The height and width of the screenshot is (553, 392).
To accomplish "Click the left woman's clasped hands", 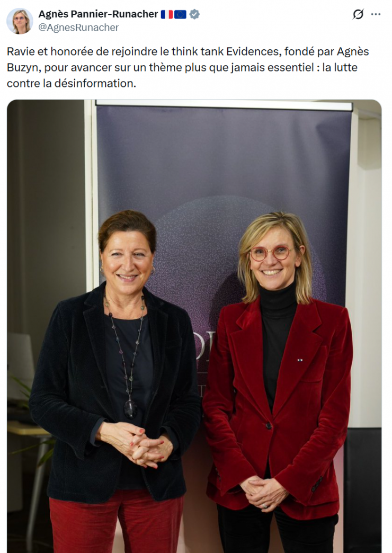I will coord(136,444).
